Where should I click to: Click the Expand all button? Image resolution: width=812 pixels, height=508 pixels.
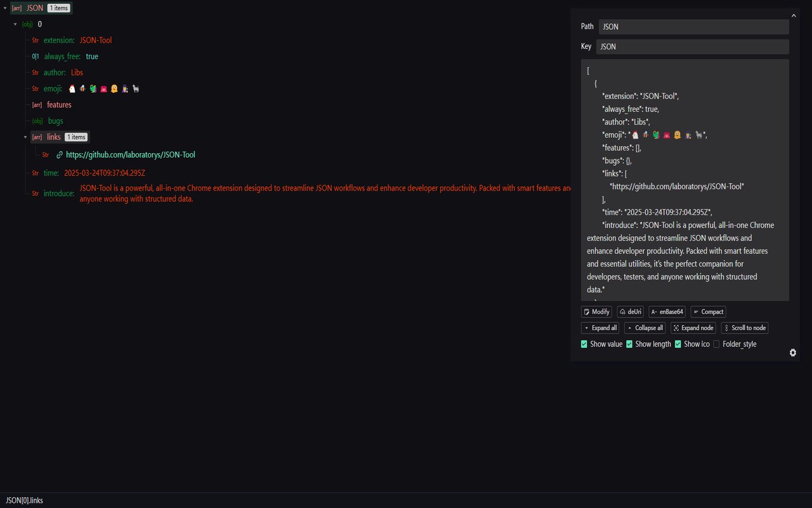(600, 328)
